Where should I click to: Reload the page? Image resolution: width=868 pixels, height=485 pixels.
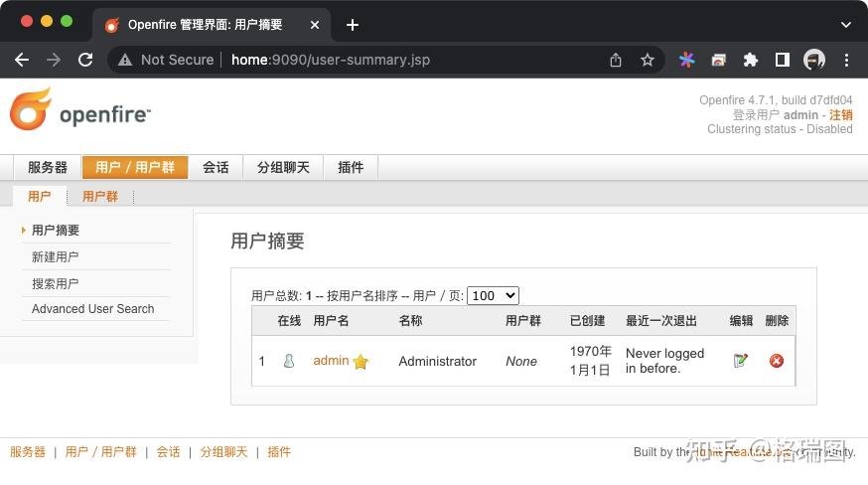85,60
